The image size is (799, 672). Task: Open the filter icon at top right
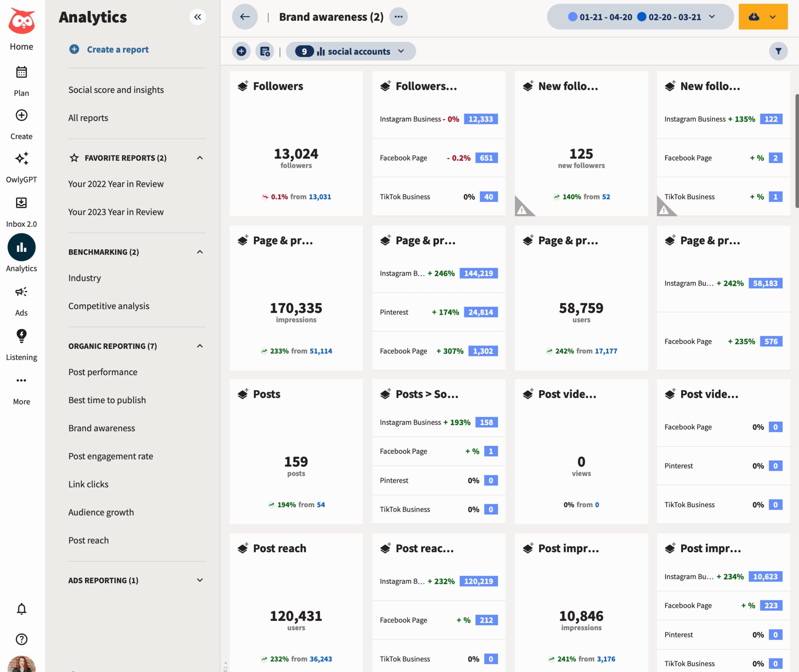click(x=778, y=51)
